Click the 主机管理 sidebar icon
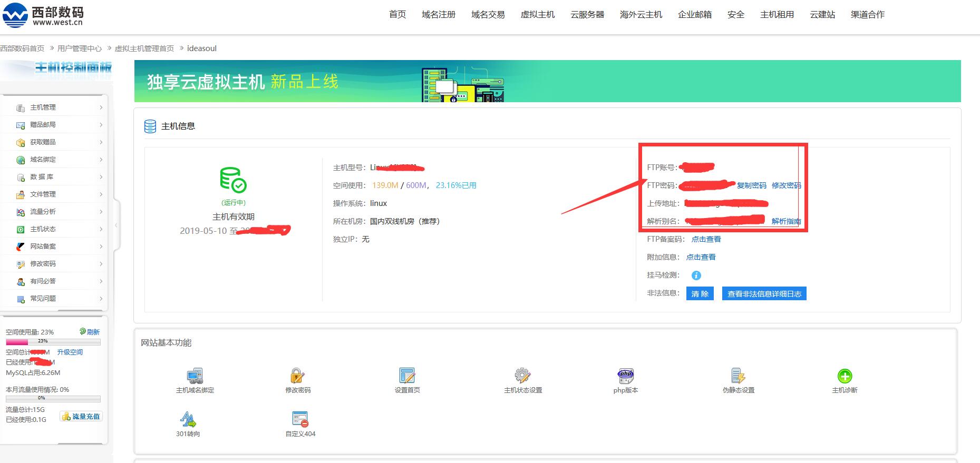 pos(21,107)
